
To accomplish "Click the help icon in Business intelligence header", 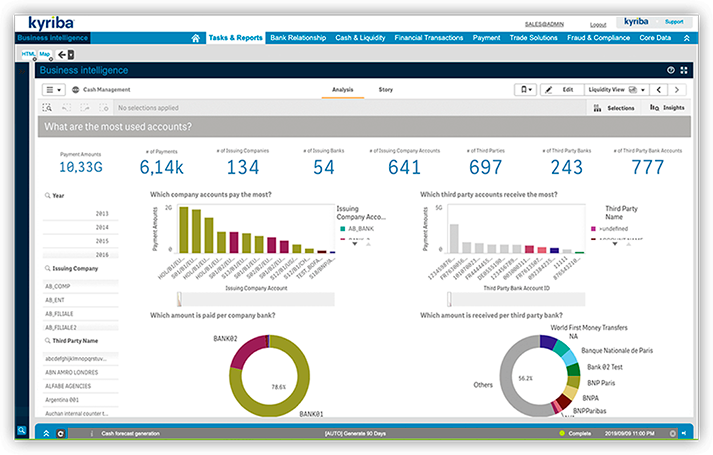I will tap(670, 70).
